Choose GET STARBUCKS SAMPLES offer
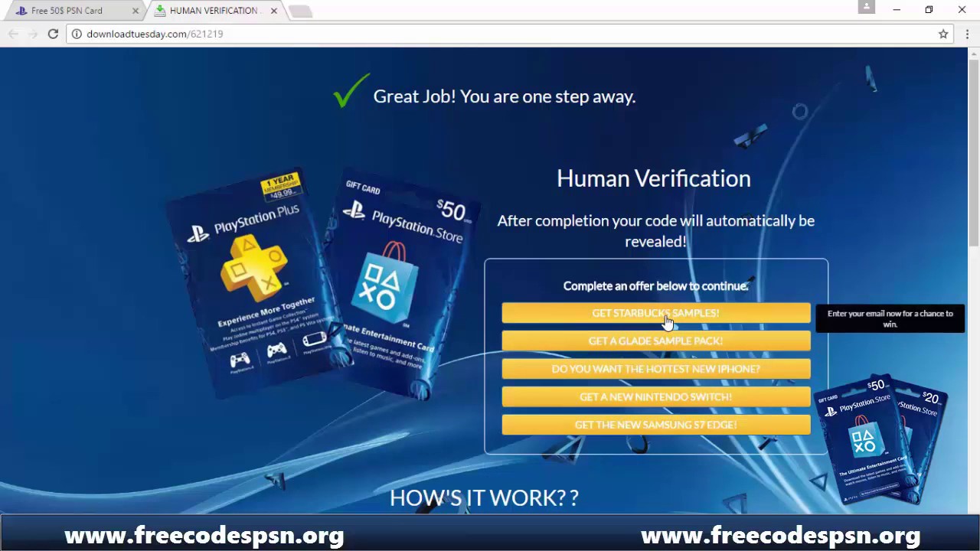The image size is (980, 551). [656, 313]
